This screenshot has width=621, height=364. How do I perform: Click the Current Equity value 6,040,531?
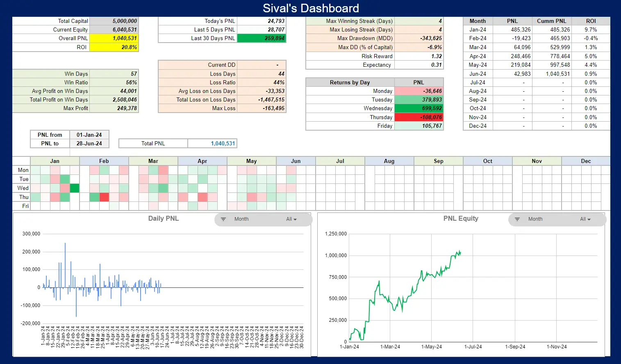pyautogui.click(x=114, y=29)
